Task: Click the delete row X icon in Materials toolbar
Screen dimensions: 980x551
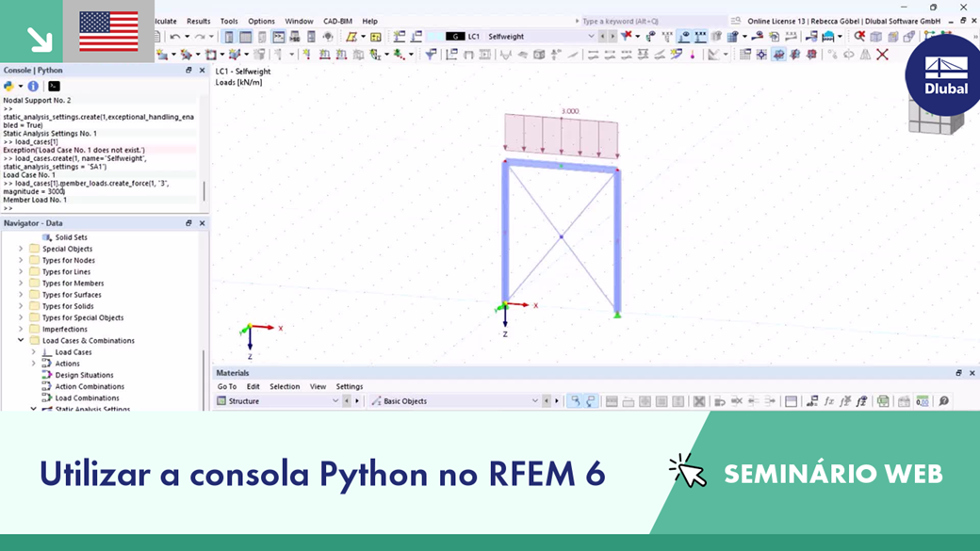Action: (x=699, y=401)
